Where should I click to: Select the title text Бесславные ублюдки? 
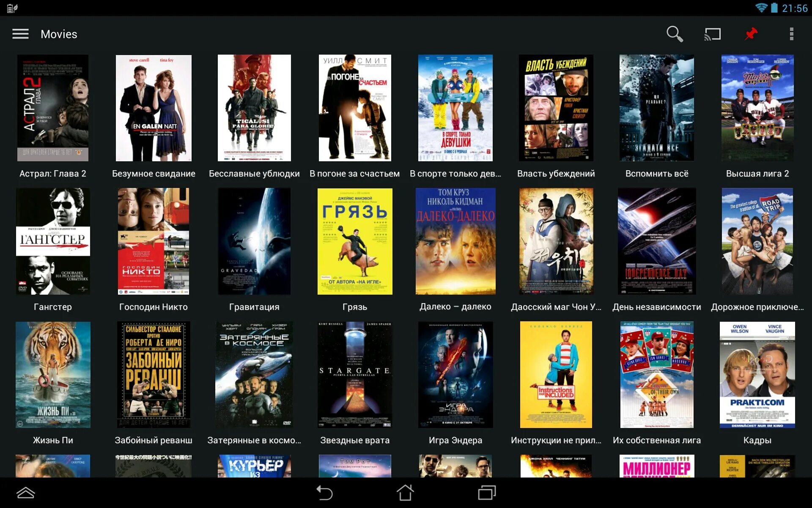[x=254, y=174]
